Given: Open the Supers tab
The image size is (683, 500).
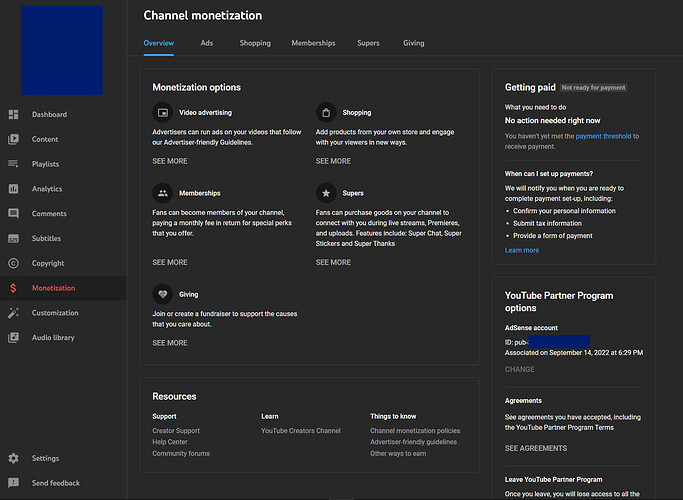Looking at the screenshot, I should click(x=369, y=43).
